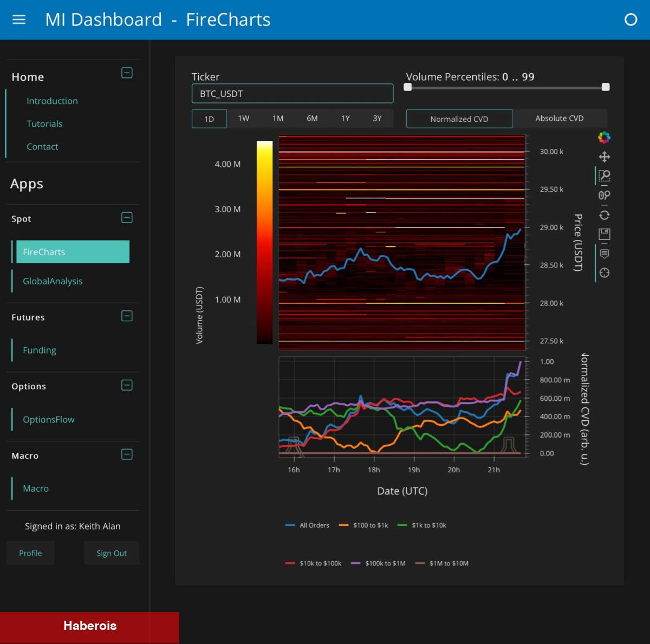Select the 1W timeframe
The width and height of the screenshot is (650, 644).
tap(244, 118)
